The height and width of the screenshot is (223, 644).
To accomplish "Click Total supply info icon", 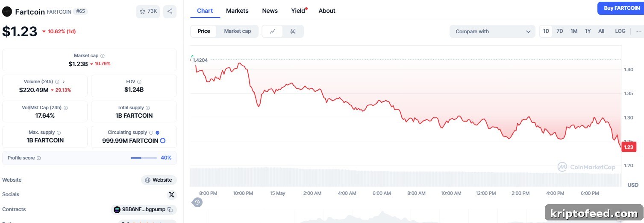I will [x=148, y=108].
